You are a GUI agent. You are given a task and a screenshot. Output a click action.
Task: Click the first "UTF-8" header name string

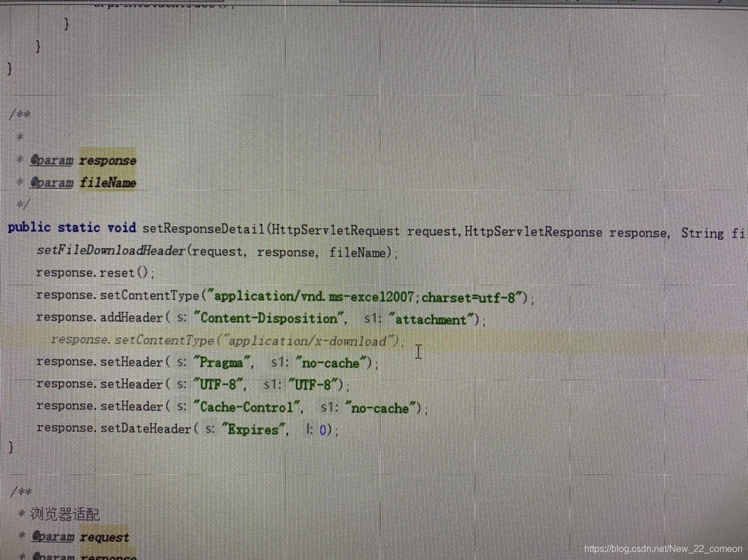tap(218, 385)
